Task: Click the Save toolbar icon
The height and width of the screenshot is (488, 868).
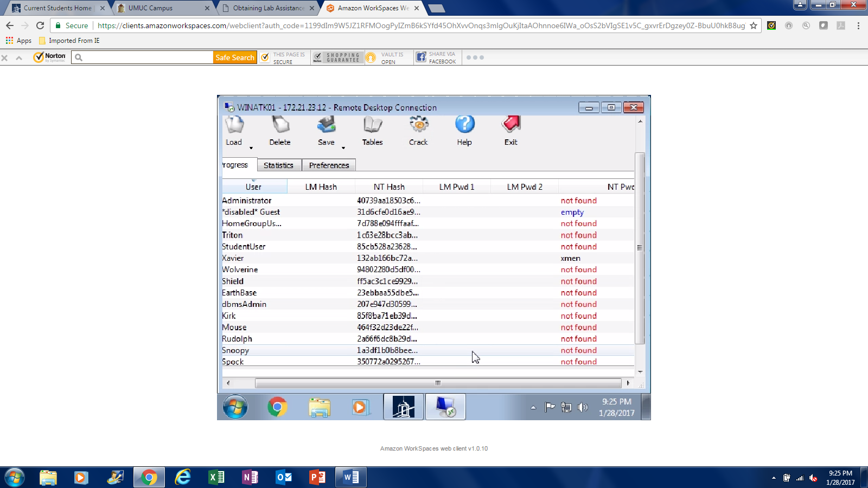Action: [326, 131]
